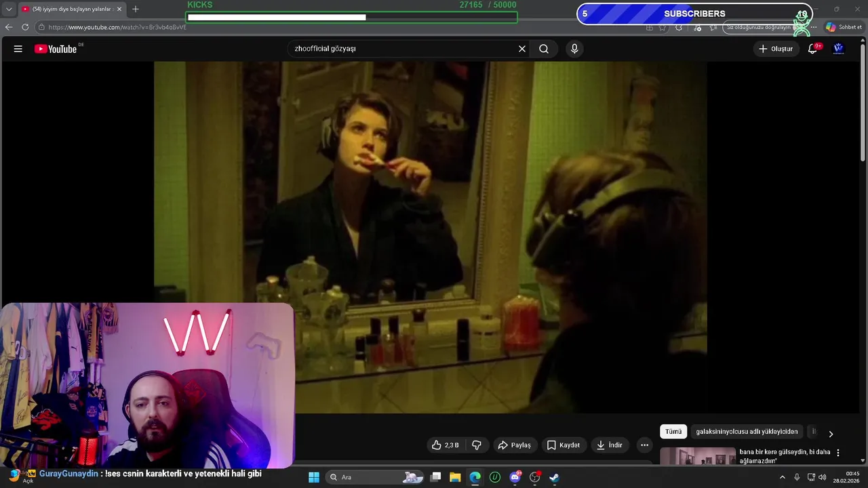
Task: Open the YouTube guide hamburger menu
Action: coord(18,49)
